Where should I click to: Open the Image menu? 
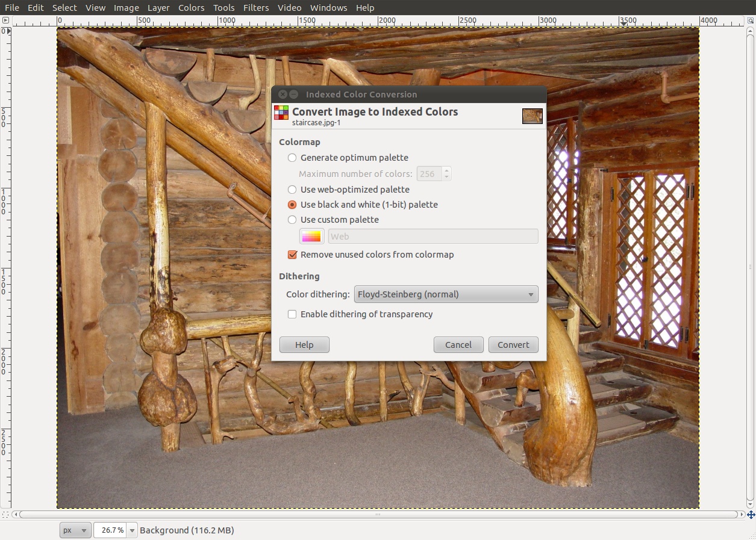click(127, 8)
